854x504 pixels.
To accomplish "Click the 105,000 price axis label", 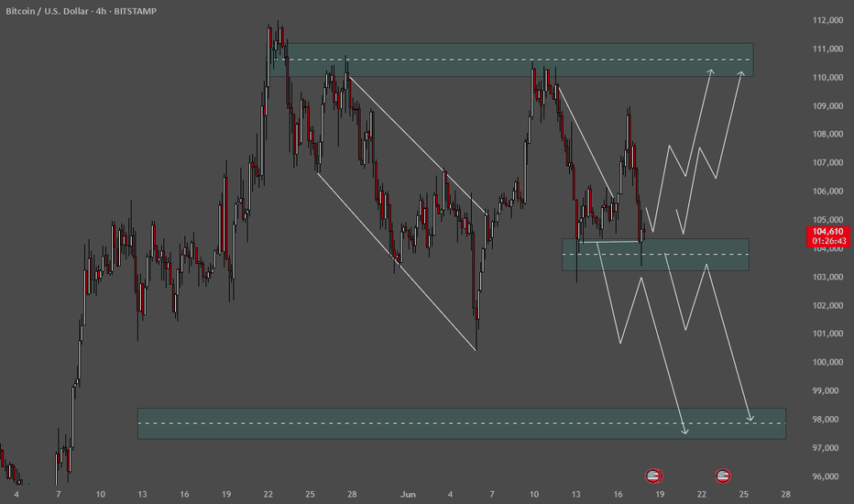I will coord(827,220).
